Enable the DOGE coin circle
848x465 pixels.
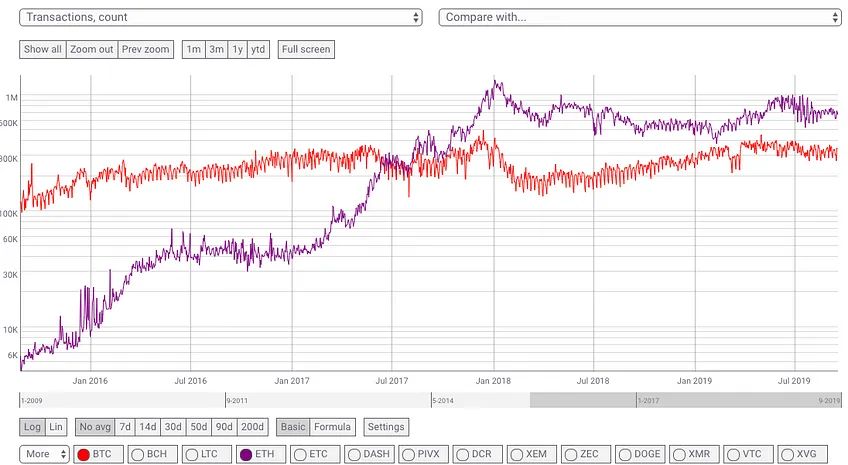tap(625, 455)
